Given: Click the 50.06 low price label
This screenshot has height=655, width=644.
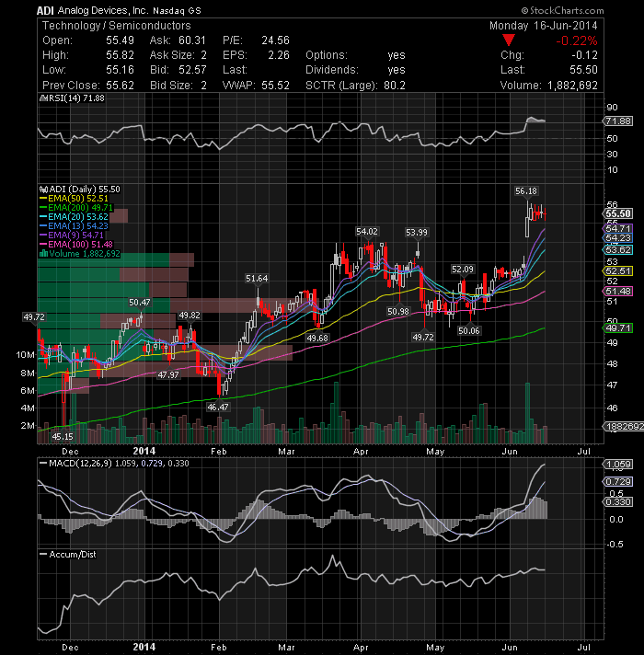Looking at the screenshot, I should 468,331.
